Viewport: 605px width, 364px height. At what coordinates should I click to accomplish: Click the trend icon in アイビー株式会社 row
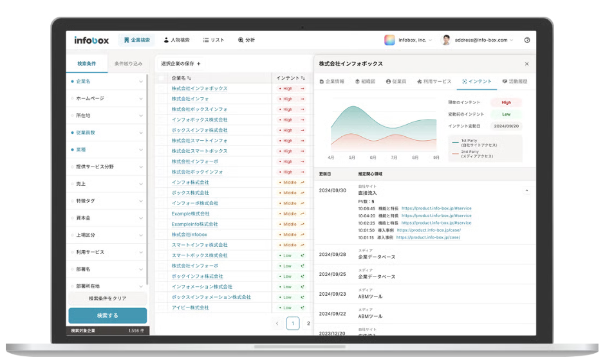pos(302,307)
